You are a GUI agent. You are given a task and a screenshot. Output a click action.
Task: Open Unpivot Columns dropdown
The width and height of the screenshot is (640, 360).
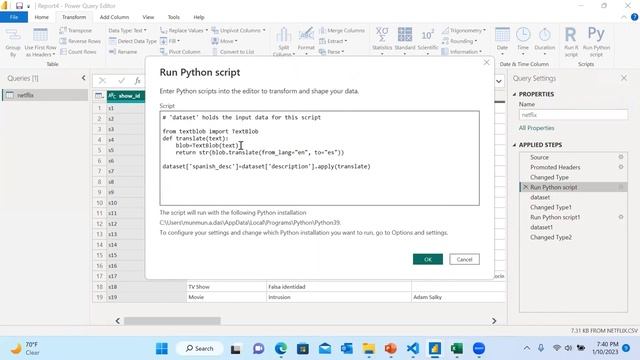click(x=238, y=31)
